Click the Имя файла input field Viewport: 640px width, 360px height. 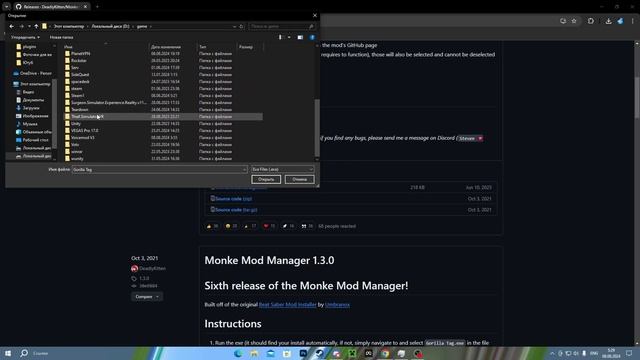(160, 169)
